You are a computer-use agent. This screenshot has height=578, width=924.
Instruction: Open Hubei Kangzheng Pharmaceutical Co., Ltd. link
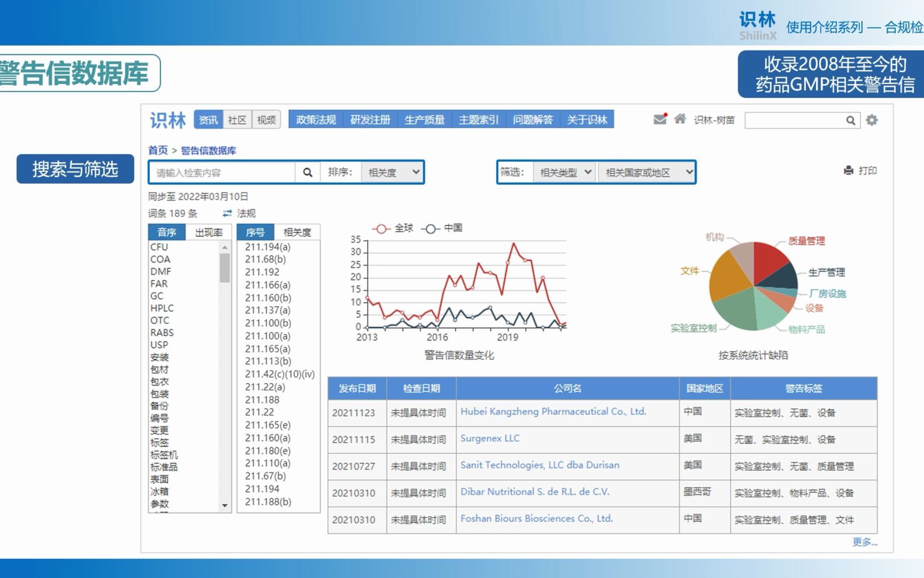(553, 412)
